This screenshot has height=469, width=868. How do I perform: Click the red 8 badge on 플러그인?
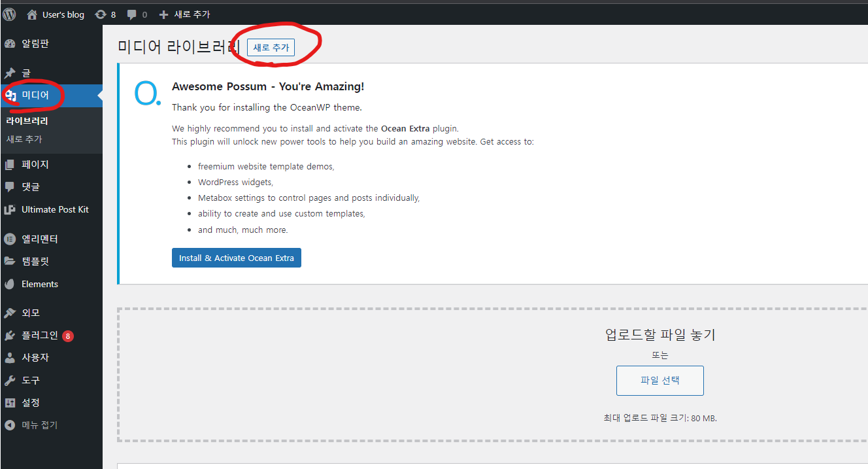(68, 336)
